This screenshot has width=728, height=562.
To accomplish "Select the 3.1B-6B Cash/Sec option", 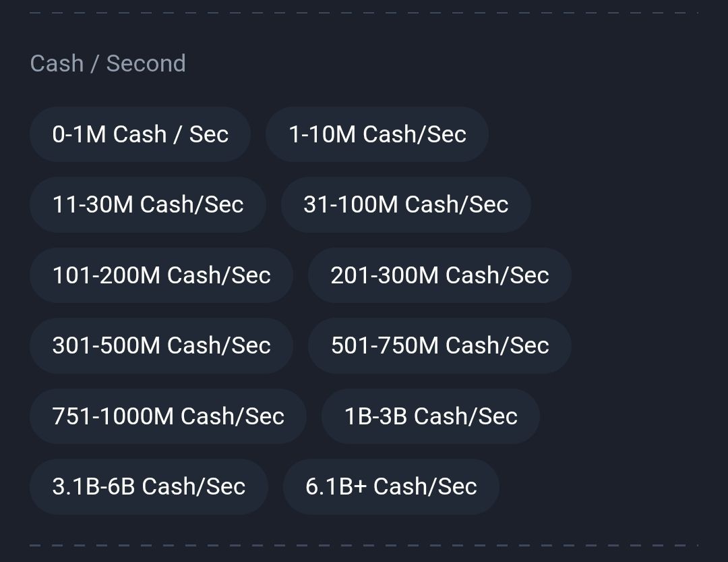I will (x=148, y=486).
